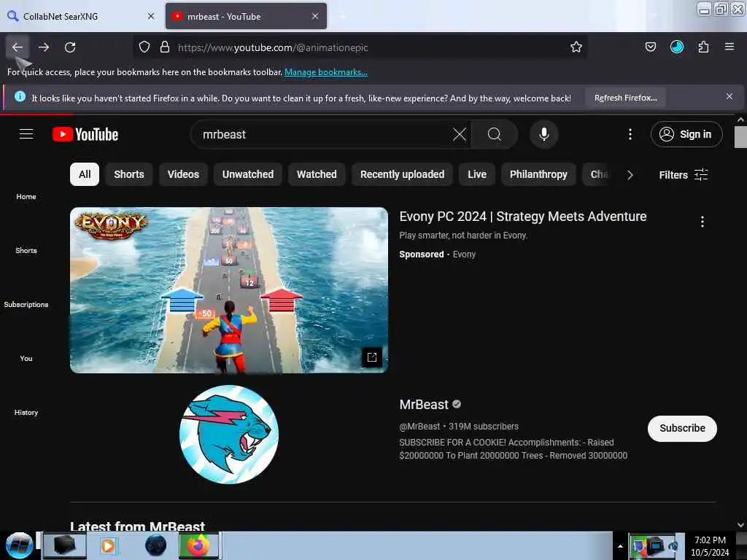The image size is (747, 560).
Task: Show hidden system tray icons
Action: click(x=620, y=546)
